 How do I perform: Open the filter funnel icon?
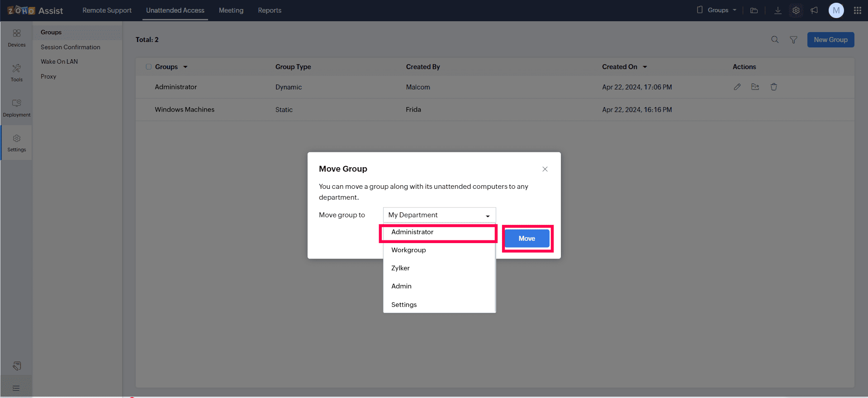click(793, 40)
